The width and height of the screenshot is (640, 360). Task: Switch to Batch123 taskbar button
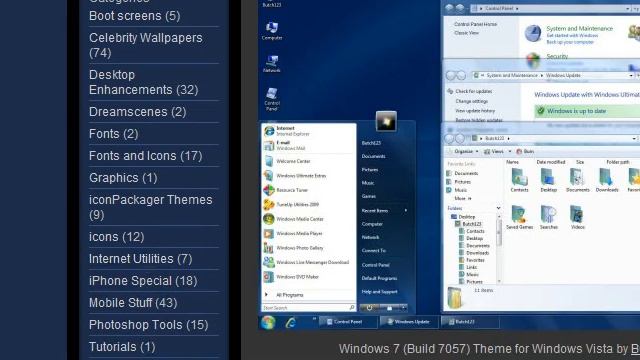click(x=469, y=322)
